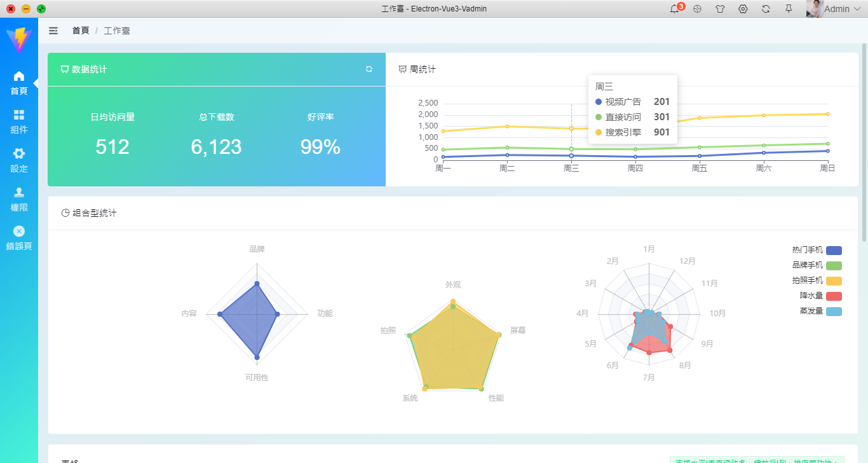
Task: Open 錯誤頁 in the sidebar
Action: point(19,238)
